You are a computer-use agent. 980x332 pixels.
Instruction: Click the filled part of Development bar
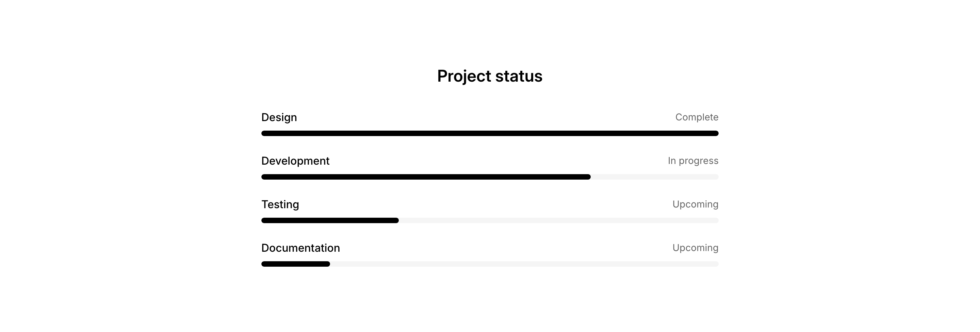tap(426, 177)
